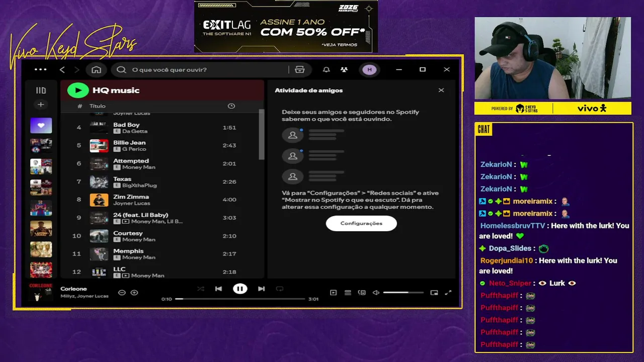Click the ExitLag 50% OFF banner
Screen dimensions: 644x362
click(286, 27)
